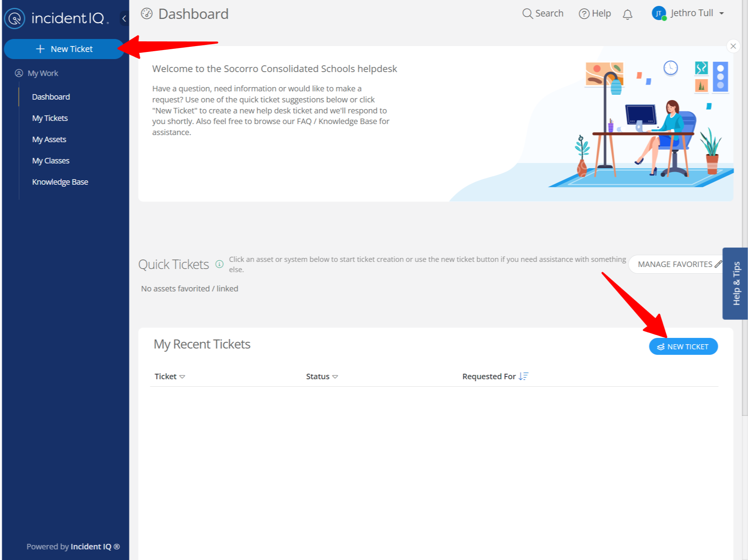Go to Dashboard in sidebar

click(51, 97)
